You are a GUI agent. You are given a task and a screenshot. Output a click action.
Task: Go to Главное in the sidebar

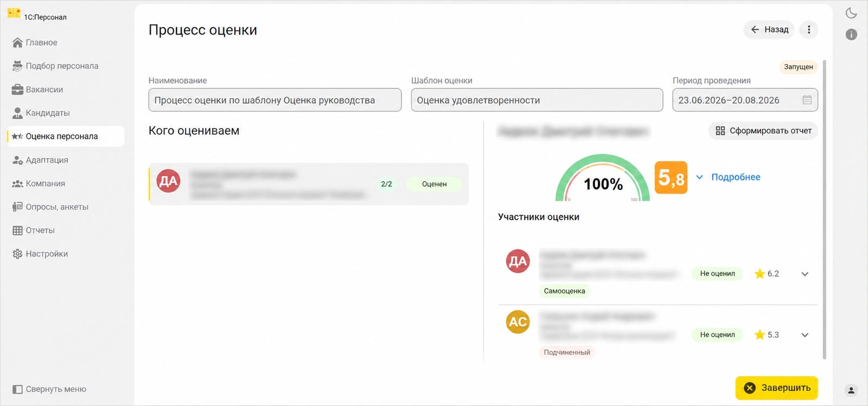pyautogui.click(x=66, y=42)
